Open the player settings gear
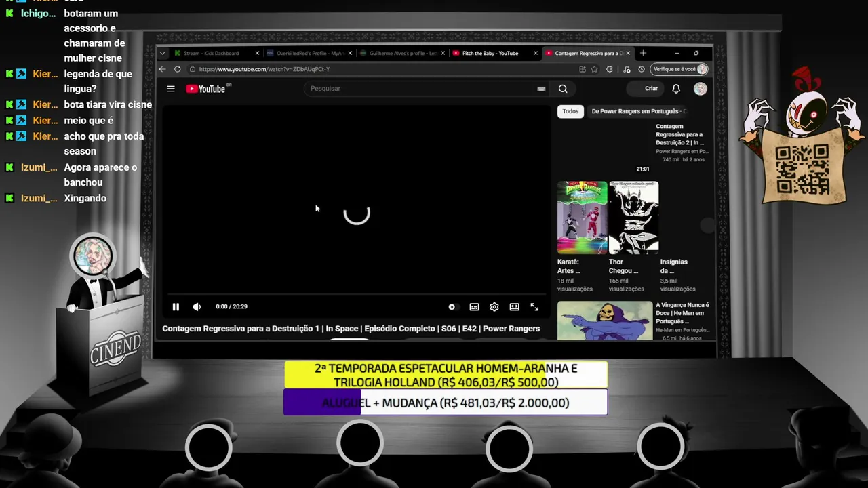 point(494,307)
